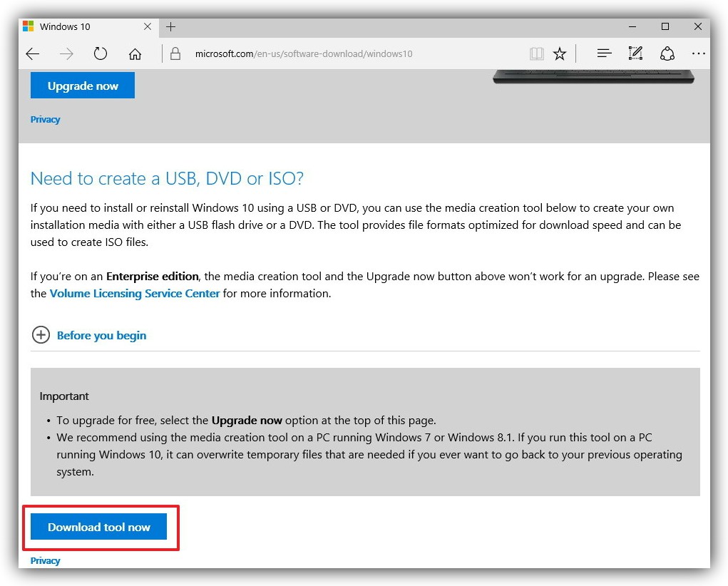
Task: Click the 'Need to create a USB, DVD or ISO?' heading
Action: click(167, 178)
